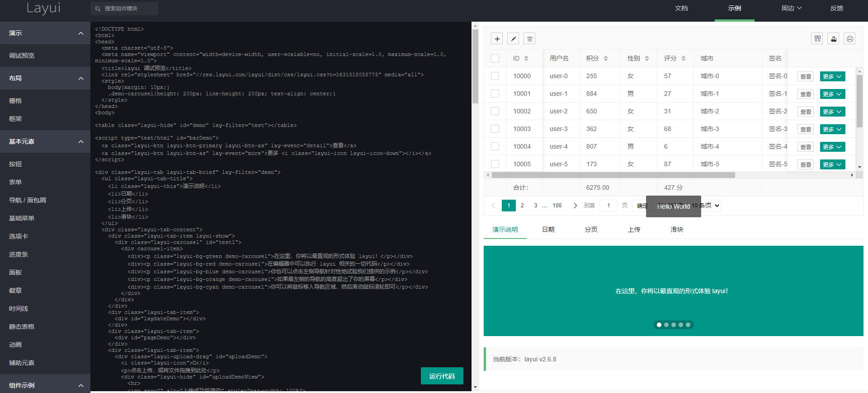Click the table vertical scrollbar thumb
The height and width of the screenshot is (393, 868).
[859, 101]
